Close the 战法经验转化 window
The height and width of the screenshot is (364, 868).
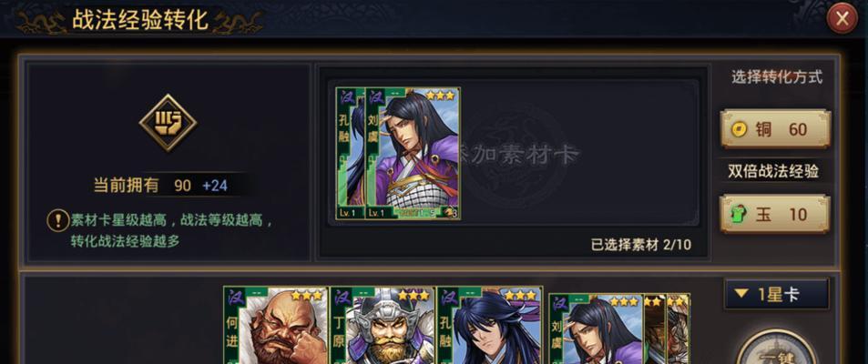[842, 19]
